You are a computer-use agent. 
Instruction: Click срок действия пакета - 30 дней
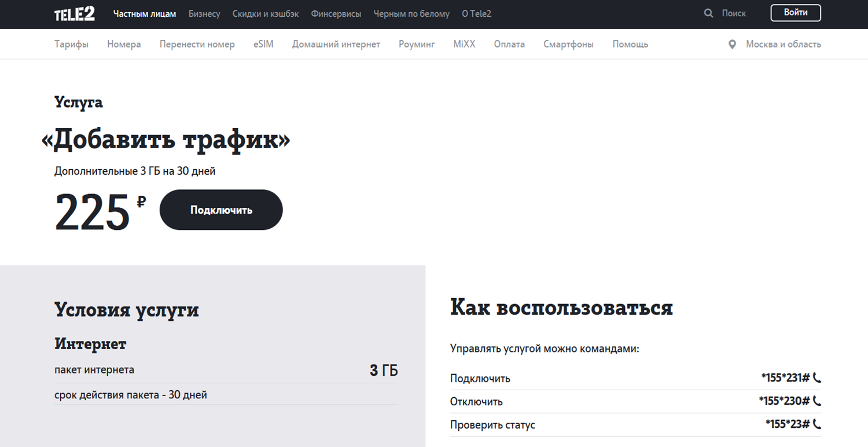point(131,395)
